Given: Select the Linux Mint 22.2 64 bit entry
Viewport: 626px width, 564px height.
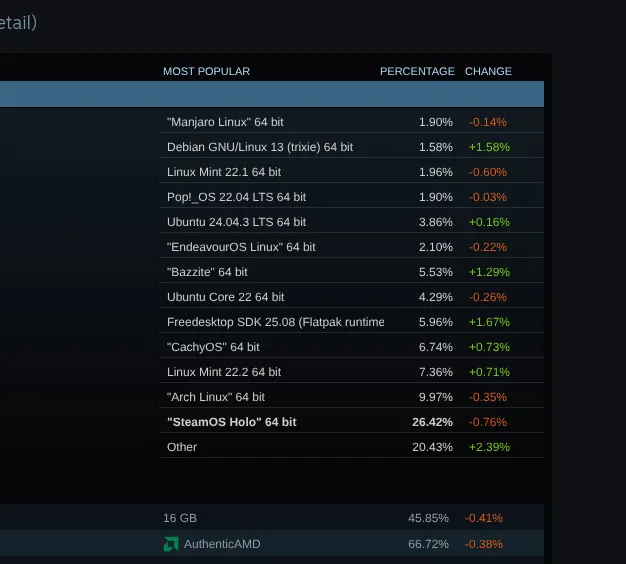Looking at the screenshot, I should pyautogui.click(x=224, y=372).
